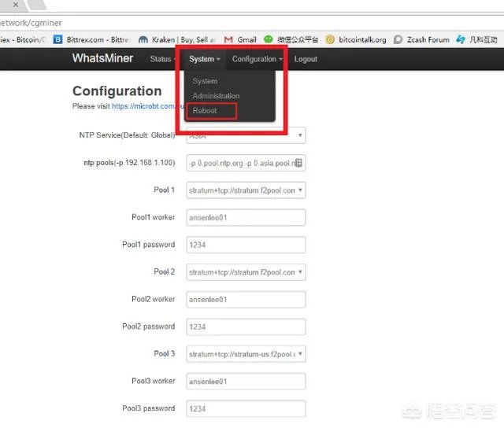The image size is (504, 428).
Task: Click the Logout link
Action: click(x=306, y=59)
